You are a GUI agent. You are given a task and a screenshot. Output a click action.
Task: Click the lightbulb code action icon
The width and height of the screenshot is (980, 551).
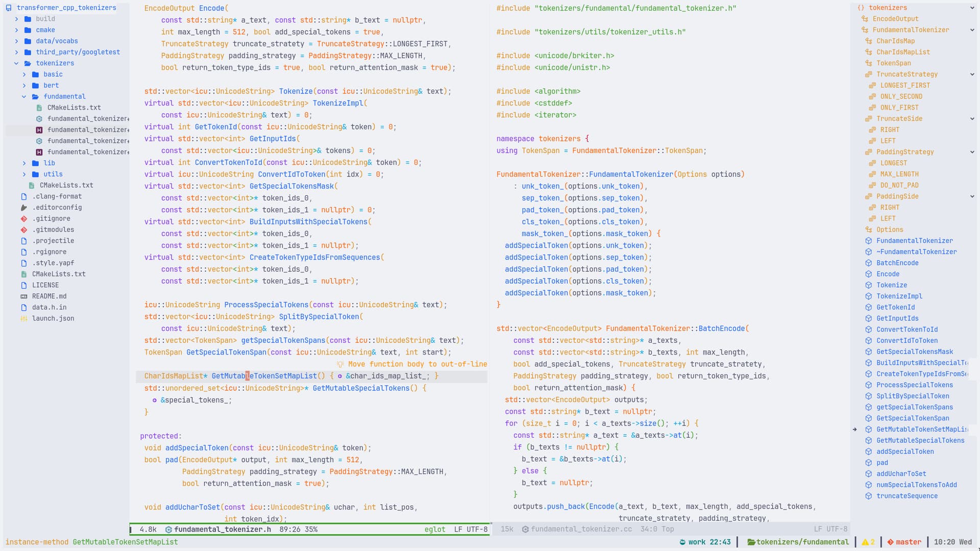[340, 364]
